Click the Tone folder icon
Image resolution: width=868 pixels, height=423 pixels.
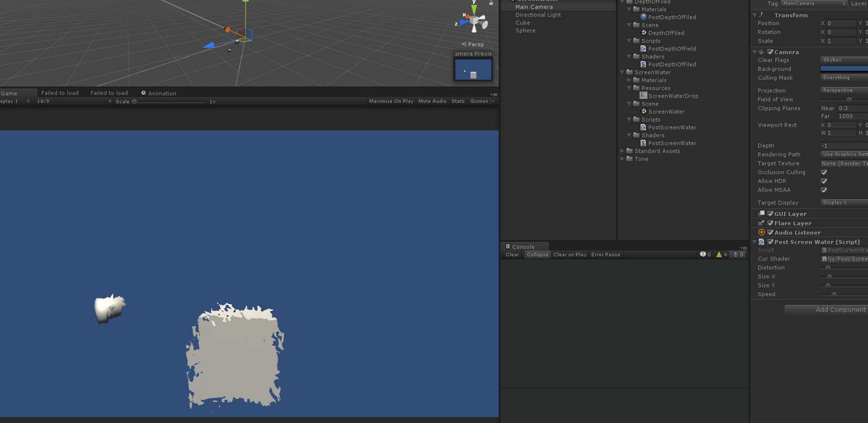pos(629,159)
